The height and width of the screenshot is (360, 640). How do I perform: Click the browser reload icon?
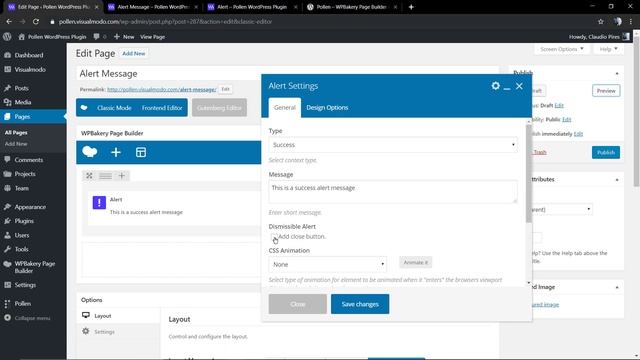point(36,22)
